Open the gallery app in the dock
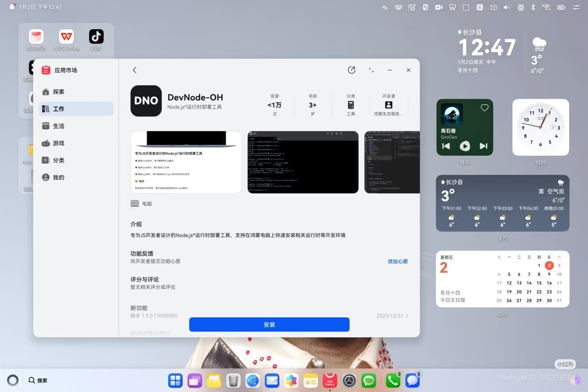 click(x=291, y=381)
